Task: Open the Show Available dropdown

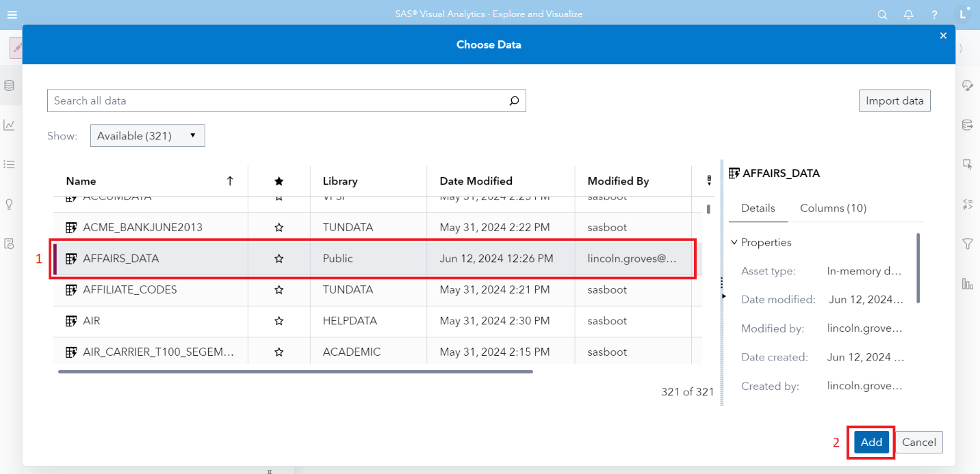Action: click(147, 135)
